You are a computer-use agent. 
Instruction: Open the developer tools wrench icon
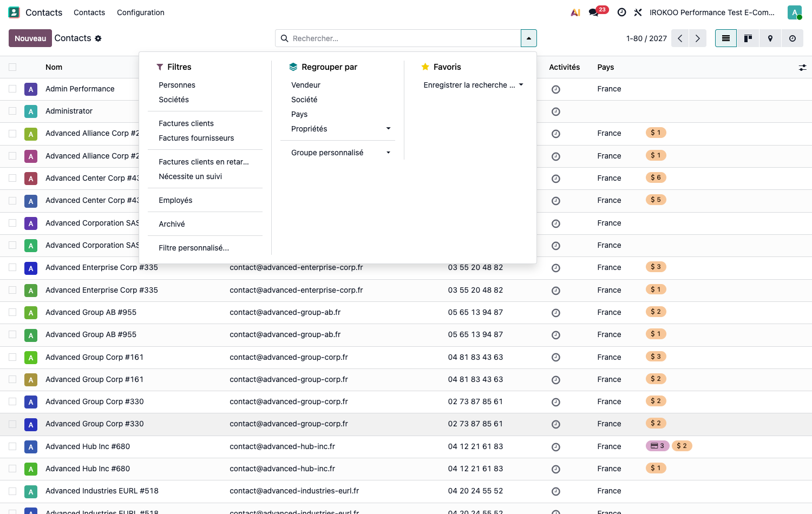[x=638, y=12]
